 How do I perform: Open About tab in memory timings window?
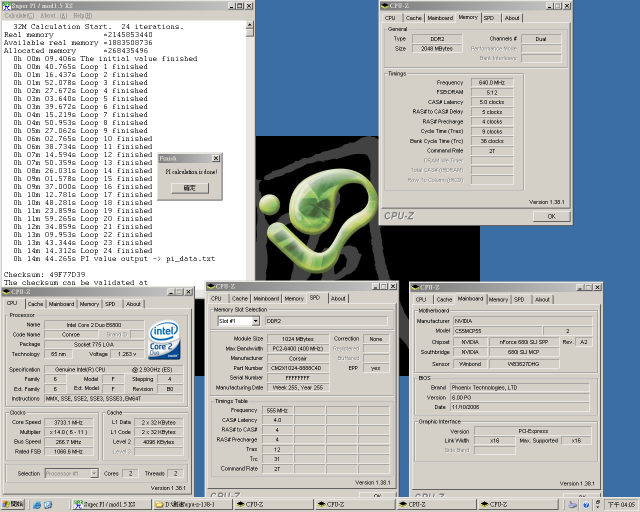coord(512,18)
